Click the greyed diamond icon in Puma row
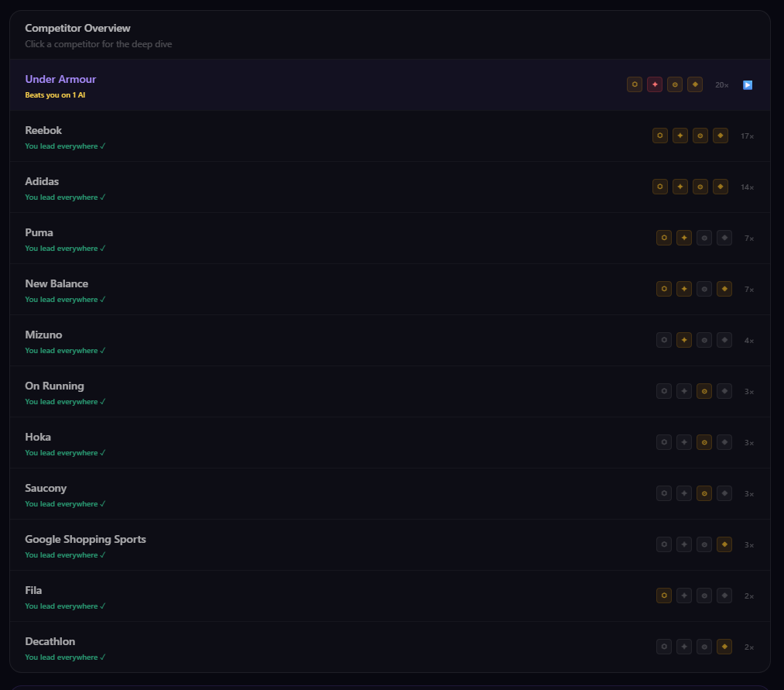 [724, 238]
